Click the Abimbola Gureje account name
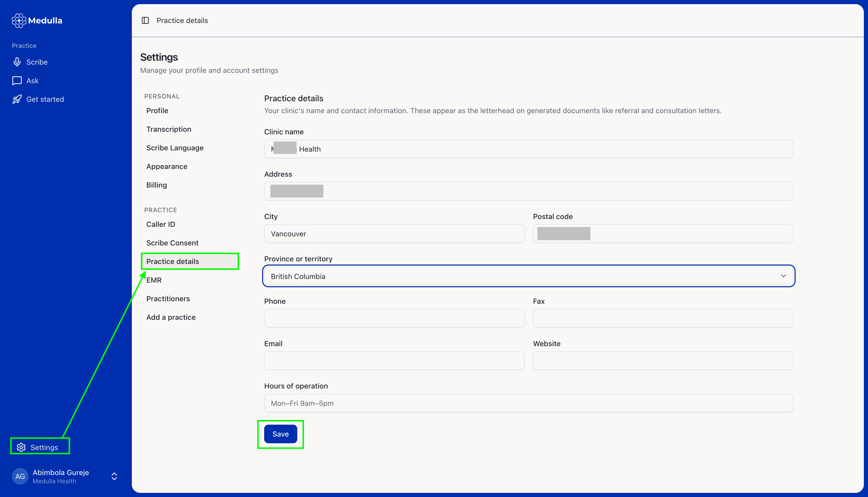This screenshot has height=497, width=868. point(61,472)
